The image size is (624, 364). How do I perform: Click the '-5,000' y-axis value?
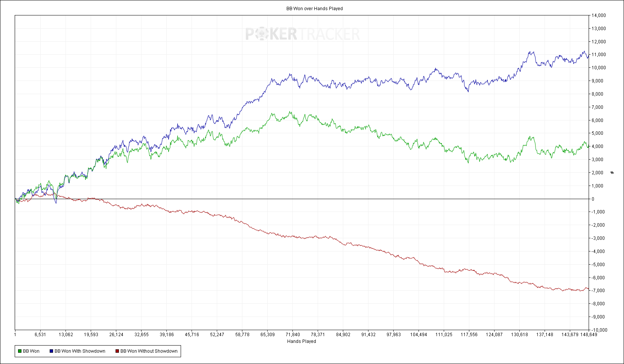pos(598,265)
